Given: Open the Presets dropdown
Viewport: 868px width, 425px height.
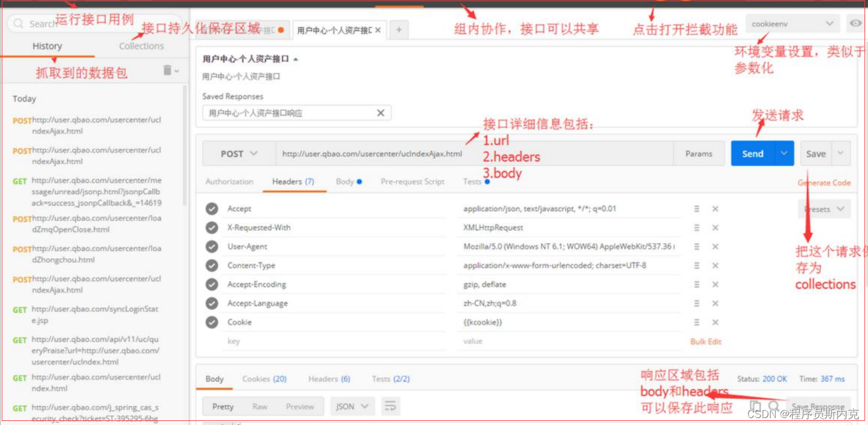Looking at the screenshot, I should 824,209.
